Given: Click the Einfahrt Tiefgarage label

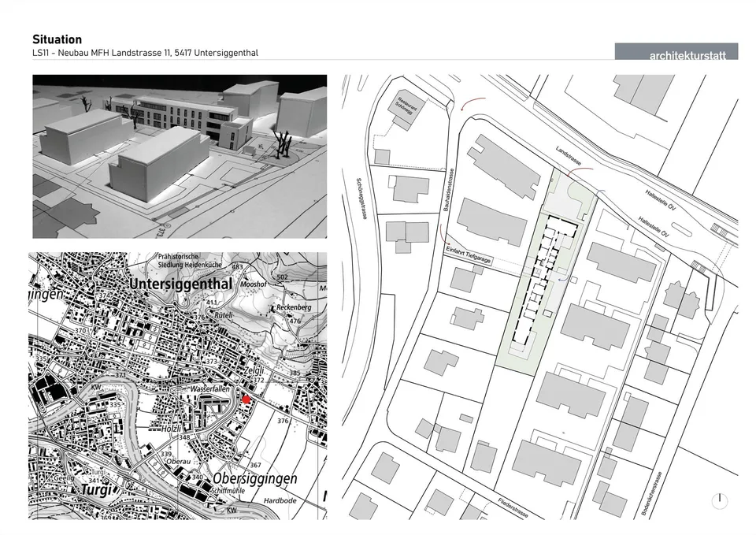Looking at the screenshot, I should (468, 255).
